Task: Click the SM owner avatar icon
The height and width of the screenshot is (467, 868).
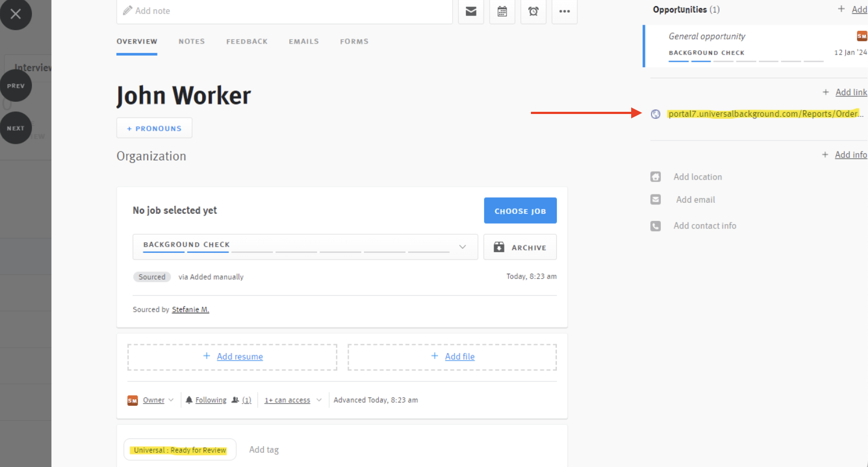Action: (132, 400)
